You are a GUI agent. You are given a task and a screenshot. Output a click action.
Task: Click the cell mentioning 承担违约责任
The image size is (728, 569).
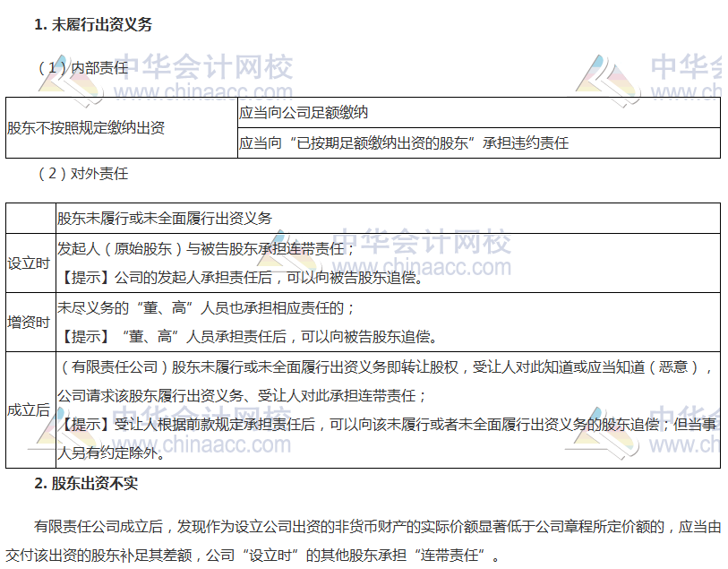(x=403, y=142)
